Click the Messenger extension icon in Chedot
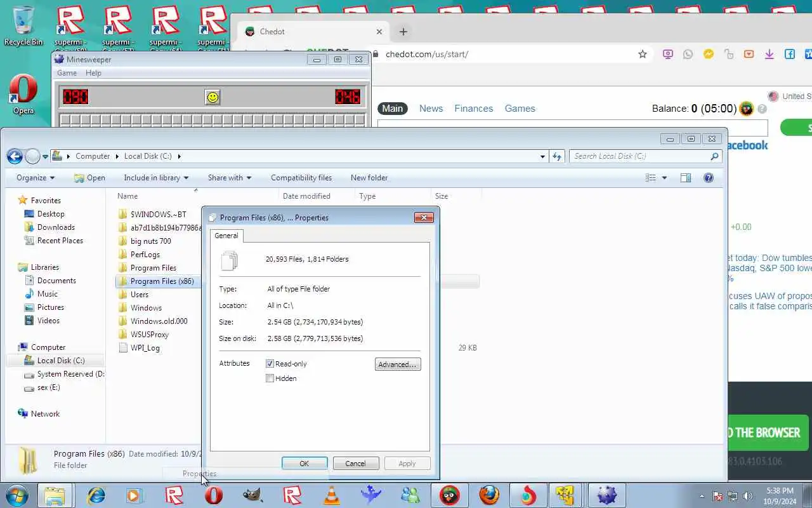 coord(709,55)
